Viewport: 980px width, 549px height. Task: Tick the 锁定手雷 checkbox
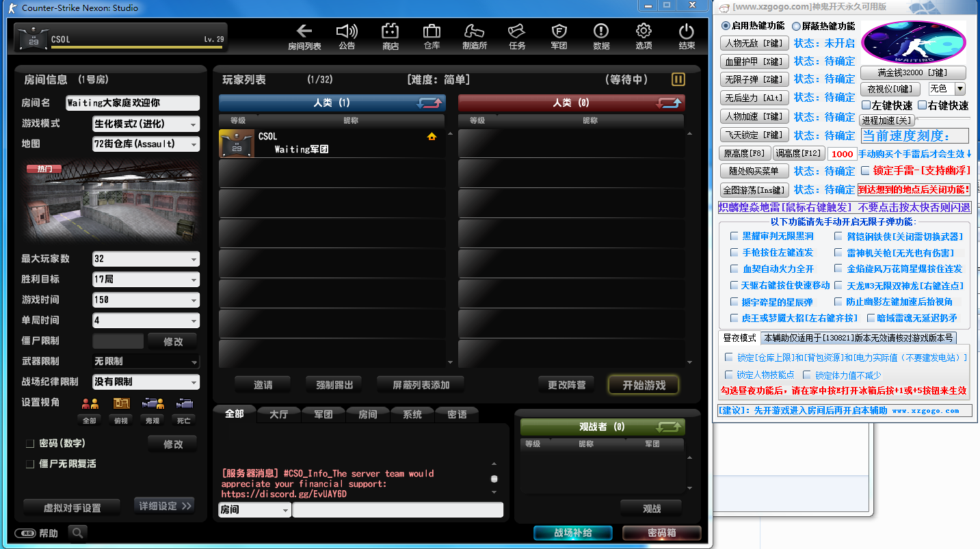[865, 170]
